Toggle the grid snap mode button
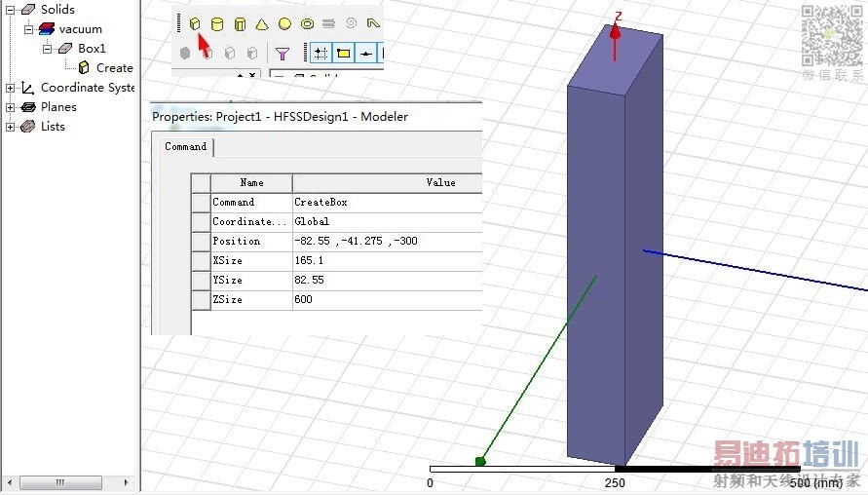This screenshot has width=868, height=495. (x=321, y=54)
